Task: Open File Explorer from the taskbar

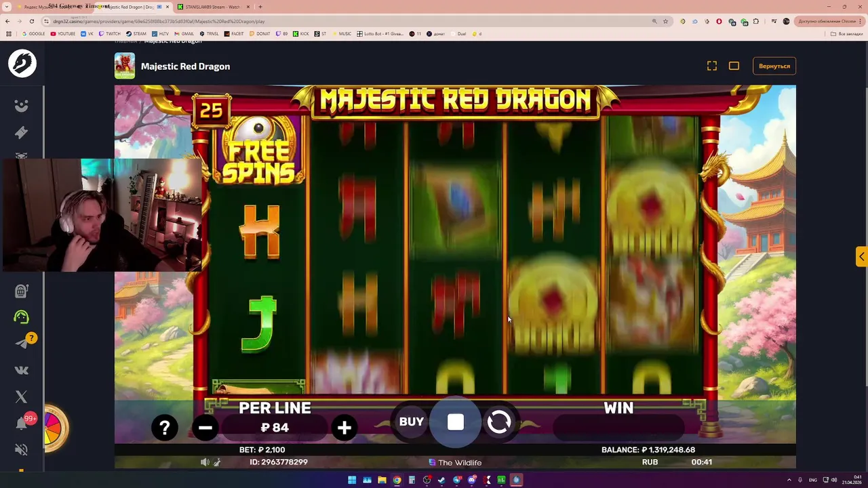Action: [x=382, y=480]
